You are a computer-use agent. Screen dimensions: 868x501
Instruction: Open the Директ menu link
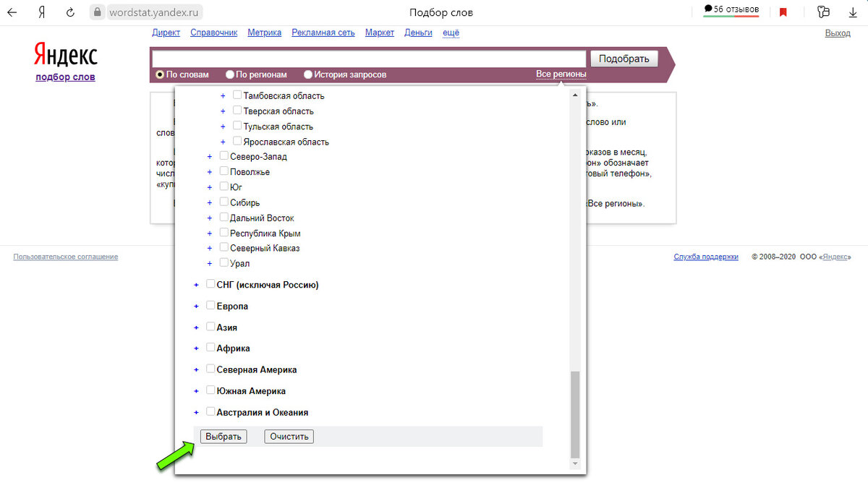166,33
